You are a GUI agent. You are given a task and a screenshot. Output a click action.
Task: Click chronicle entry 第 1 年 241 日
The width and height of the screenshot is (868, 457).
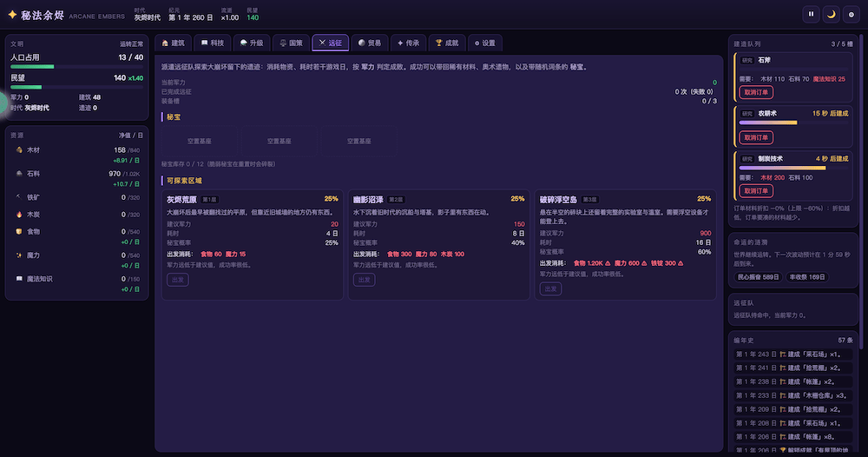792,368
